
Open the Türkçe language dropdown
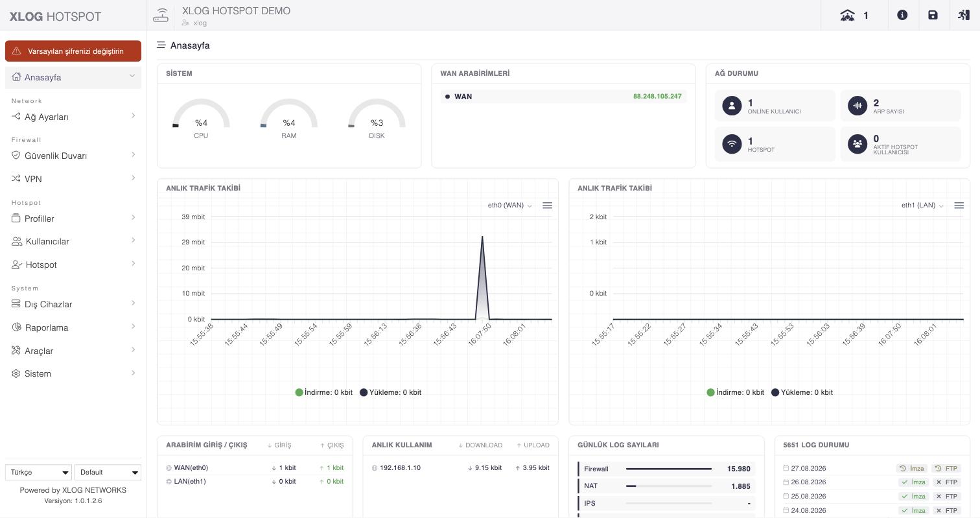(38, 472)
